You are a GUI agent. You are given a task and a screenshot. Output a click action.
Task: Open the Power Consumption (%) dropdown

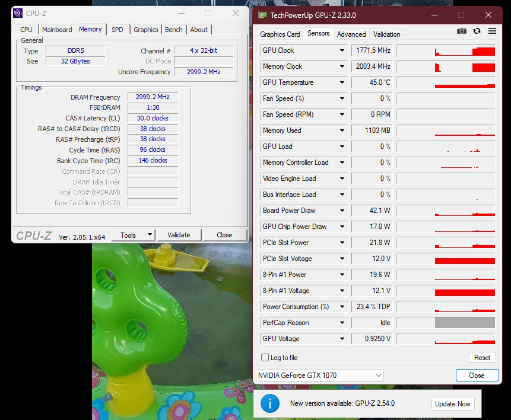(342, 307)
